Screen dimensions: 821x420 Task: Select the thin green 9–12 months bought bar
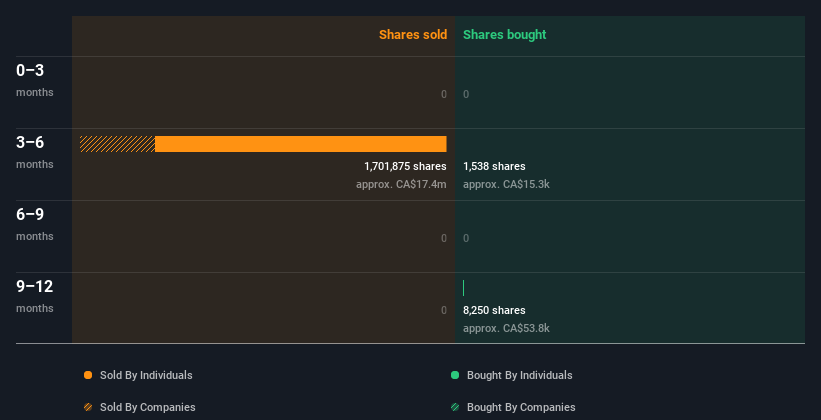(x=463, y=288)
